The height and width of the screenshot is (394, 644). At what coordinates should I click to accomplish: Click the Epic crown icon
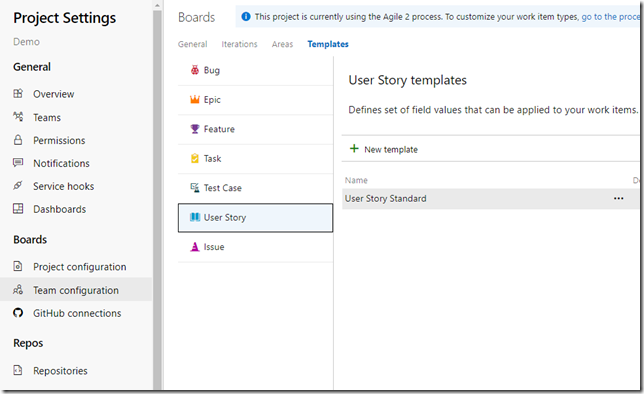point(195,99)
